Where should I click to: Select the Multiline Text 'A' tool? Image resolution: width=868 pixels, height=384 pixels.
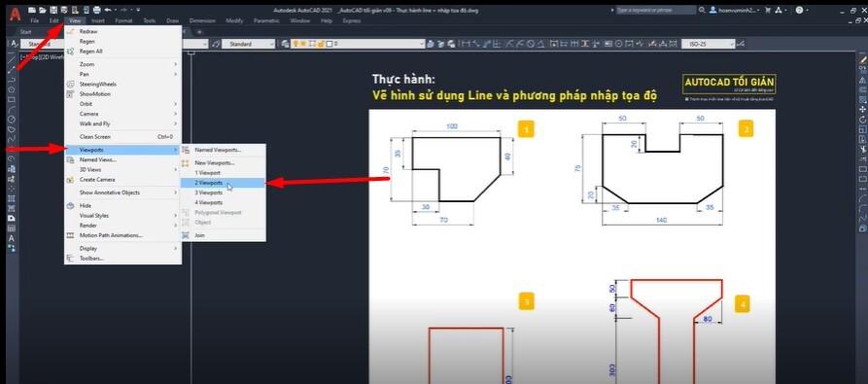click(x=11, y=238)
